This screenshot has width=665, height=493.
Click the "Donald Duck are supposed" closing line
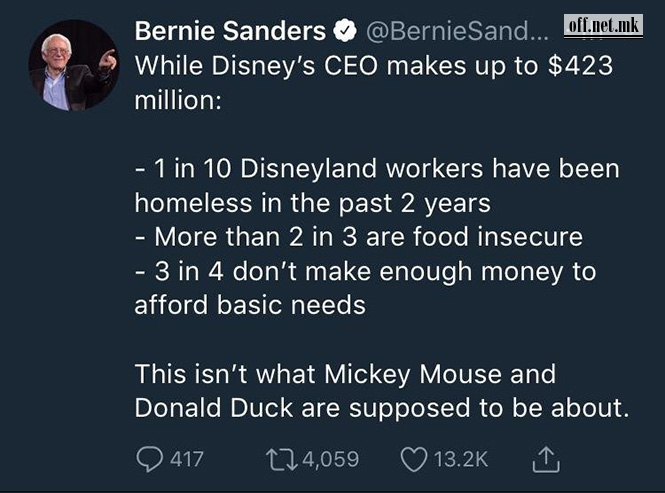(x=382, y=408)
